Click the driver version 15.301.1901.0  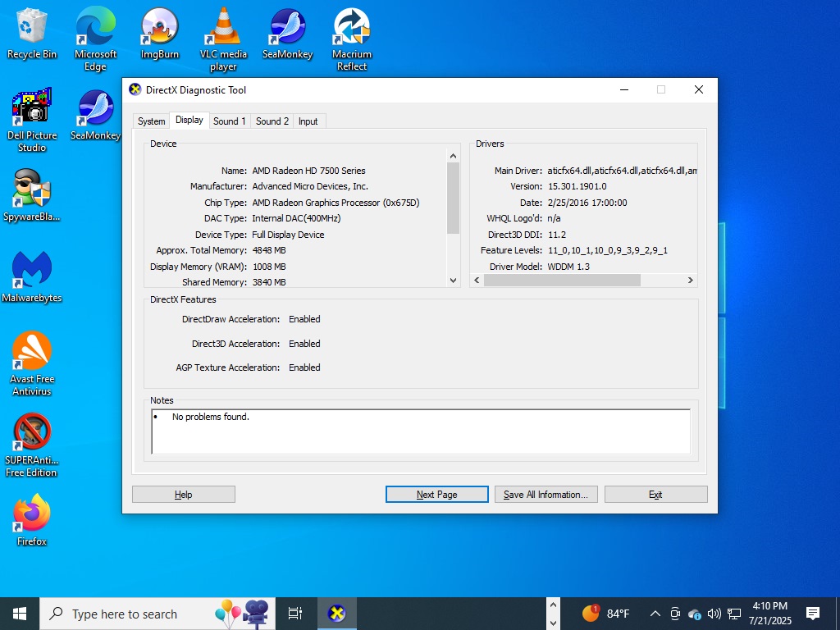coord(577,186)
